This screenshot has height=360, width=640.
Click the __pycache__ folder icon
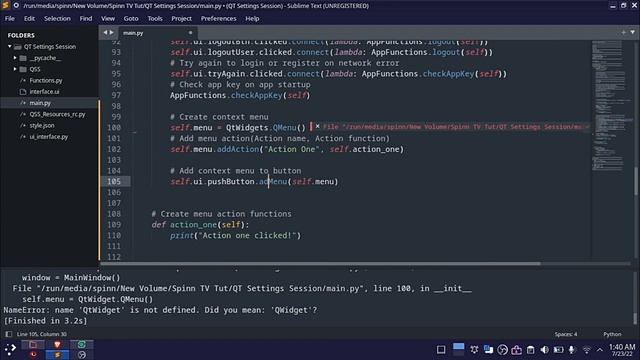[x=23, y=58]
